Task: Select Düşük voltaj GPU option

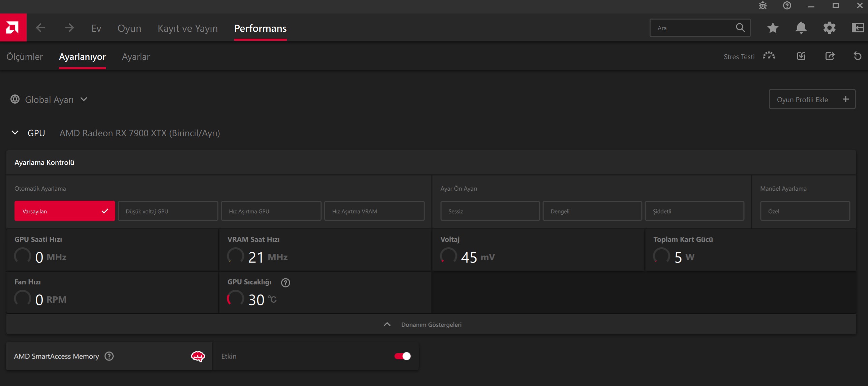Action: pyautogui.click(x=168, y=211)
